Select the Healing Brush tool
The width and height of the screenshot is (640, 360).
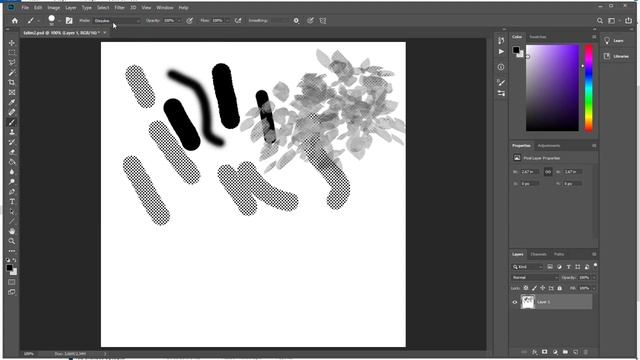[x=12, y=112]
